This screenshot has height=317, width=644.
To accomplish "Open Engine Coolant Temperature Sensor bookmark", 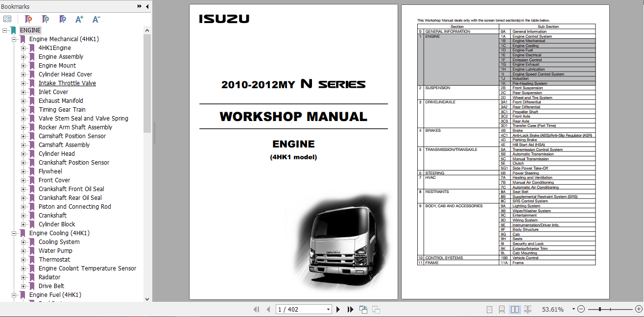I will (88, 268).
